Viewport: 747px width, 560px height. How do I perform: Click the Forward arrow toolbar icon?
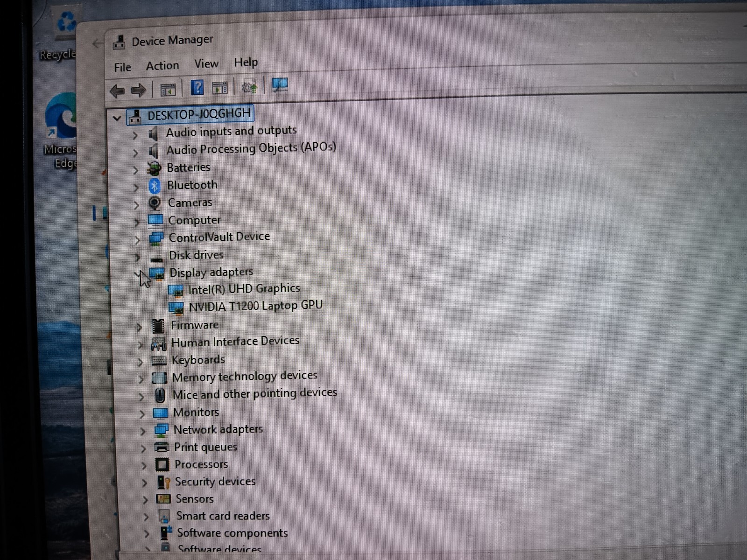point(139,90)
